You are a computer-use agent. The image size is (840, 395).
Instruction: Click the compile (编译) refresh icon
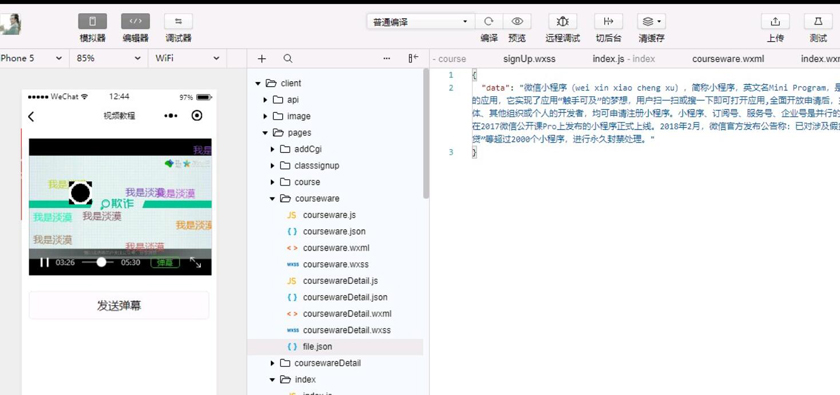pos(489,21)
